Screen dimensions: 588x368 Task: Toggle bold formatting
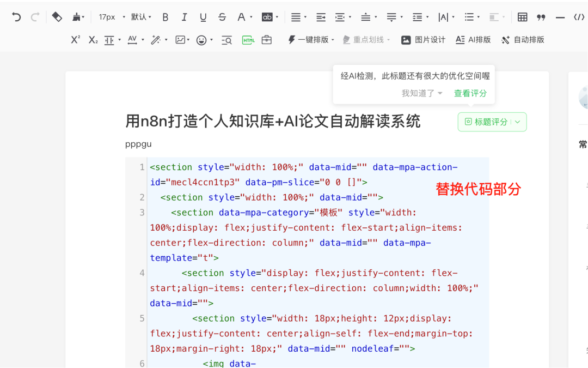(x=166, y=17)
